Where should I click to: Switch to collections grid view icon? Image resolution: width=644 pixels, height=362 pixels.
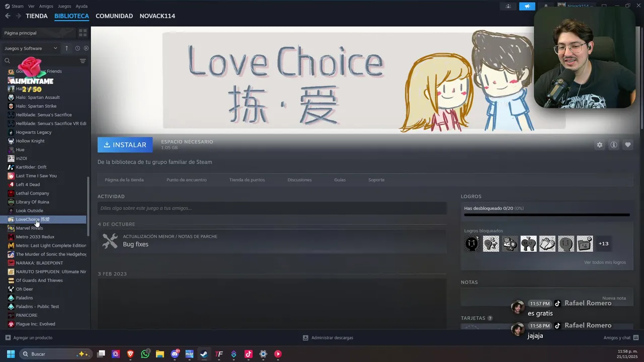click(x=83, y=33)
